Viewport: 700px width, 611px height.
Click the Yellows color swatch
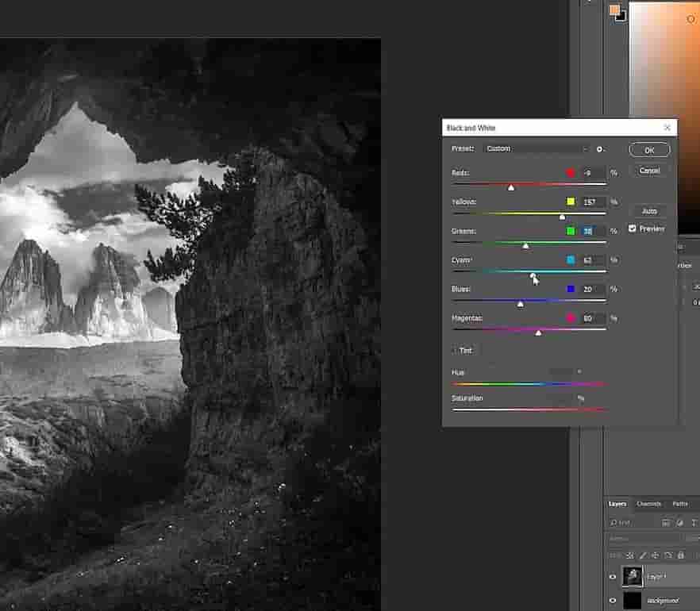[571, 202]
